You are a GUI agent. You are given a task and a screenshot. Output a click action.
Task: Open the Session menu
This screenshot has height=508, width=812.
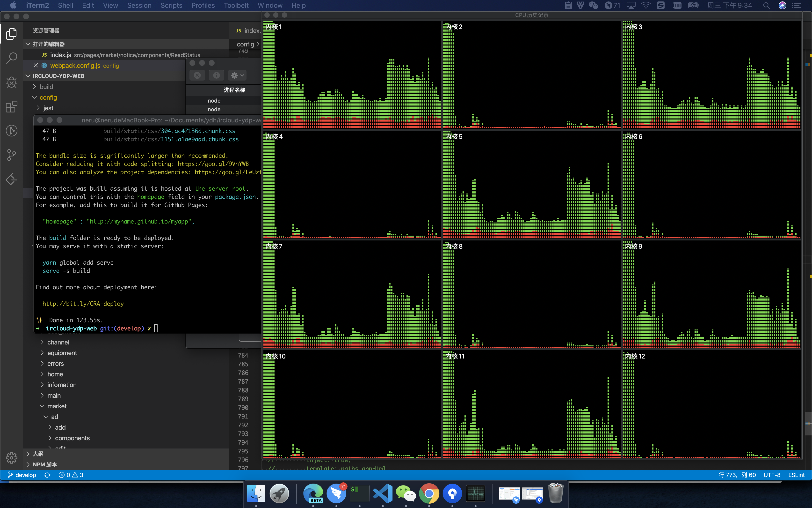[x=139, y=5]
